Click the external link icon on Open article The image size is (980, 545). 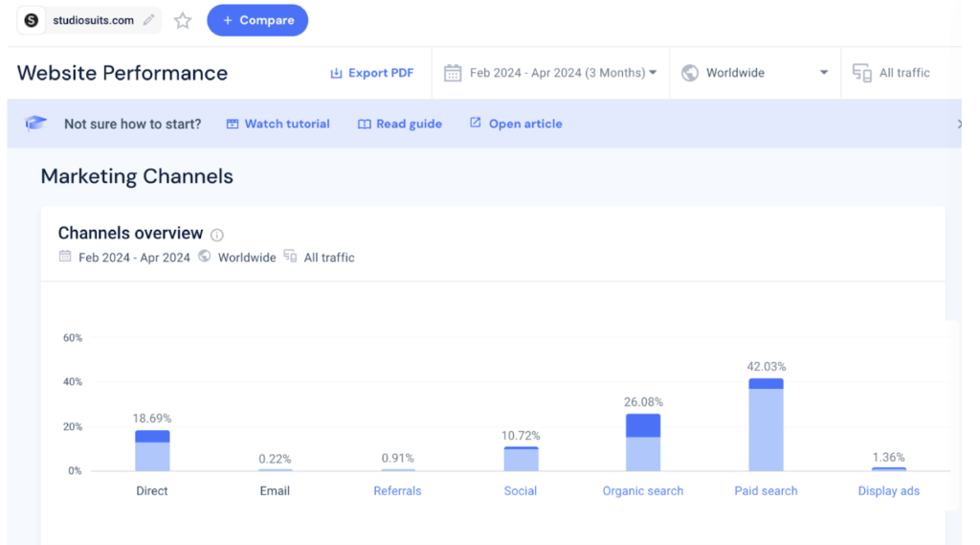tap(476, 123)
